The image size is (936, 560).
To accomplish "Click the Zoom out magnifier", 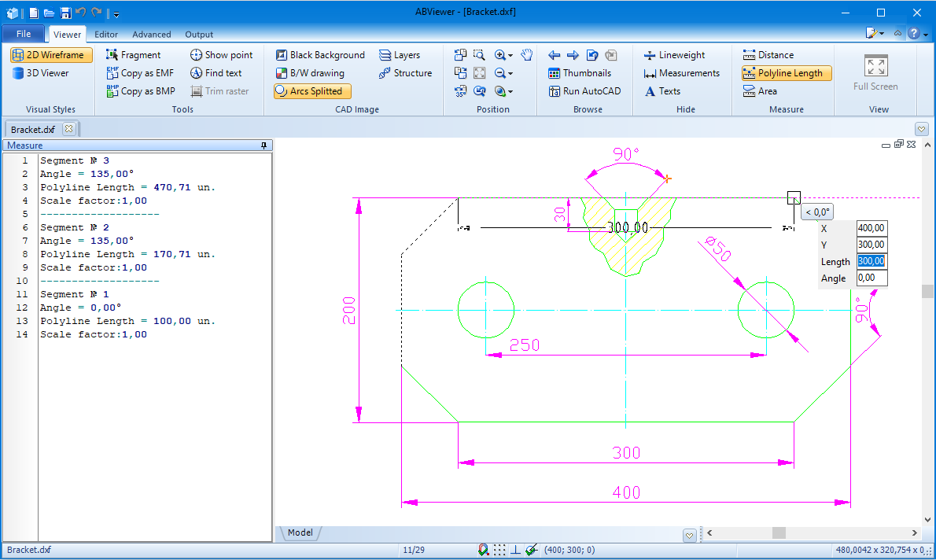I will pyautogui.click(x=499, y=73).
